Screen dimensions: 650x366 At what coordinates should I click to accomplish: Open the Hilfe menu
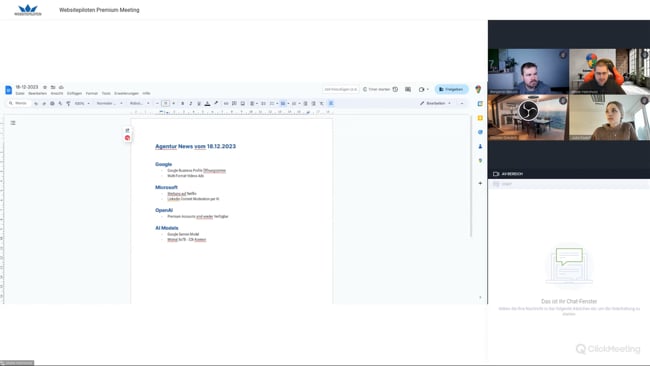coord(146,94)
